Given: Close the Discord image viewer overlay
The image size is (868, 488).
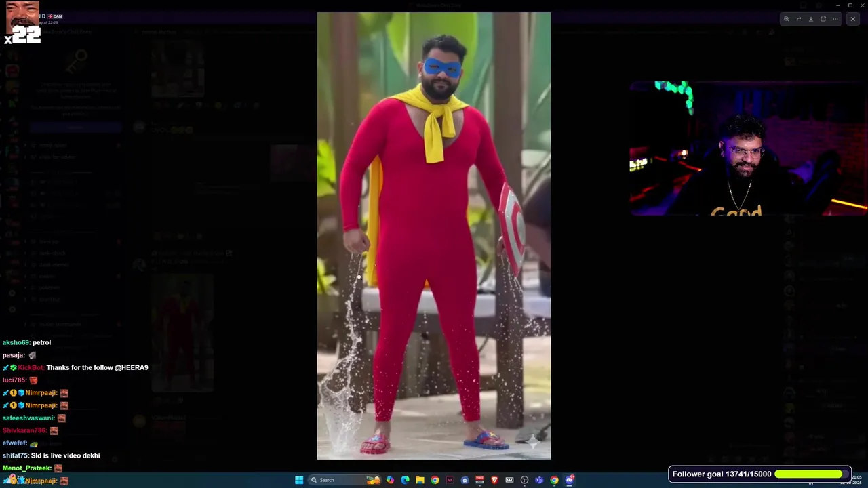Looking at the screenshot, I should tap(852, 19).
